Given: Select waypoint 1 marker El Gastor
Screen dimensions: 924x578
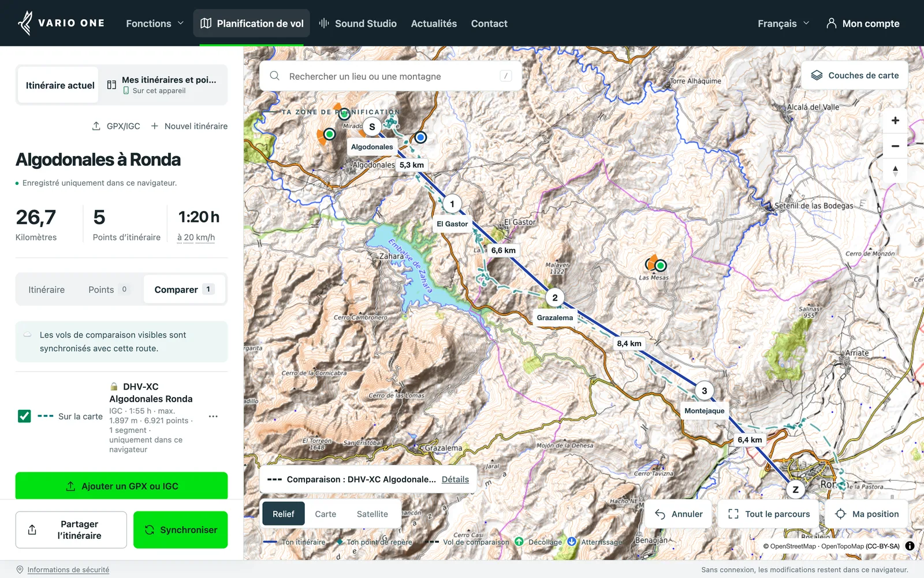Looking at the screenshot, I should [452, 203].
